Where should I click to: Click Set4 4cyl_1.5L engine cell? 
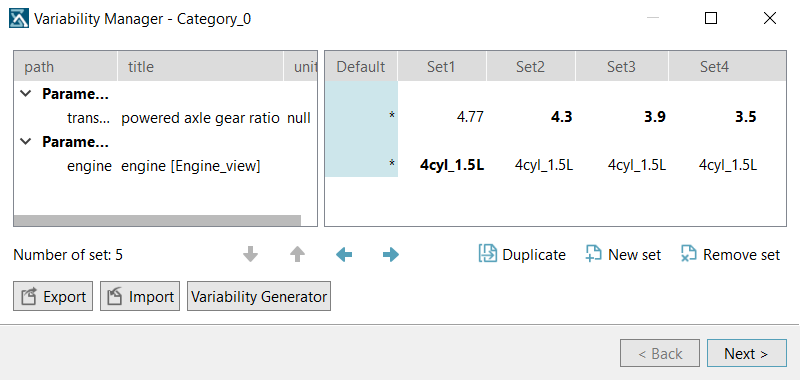click(728, 165)
